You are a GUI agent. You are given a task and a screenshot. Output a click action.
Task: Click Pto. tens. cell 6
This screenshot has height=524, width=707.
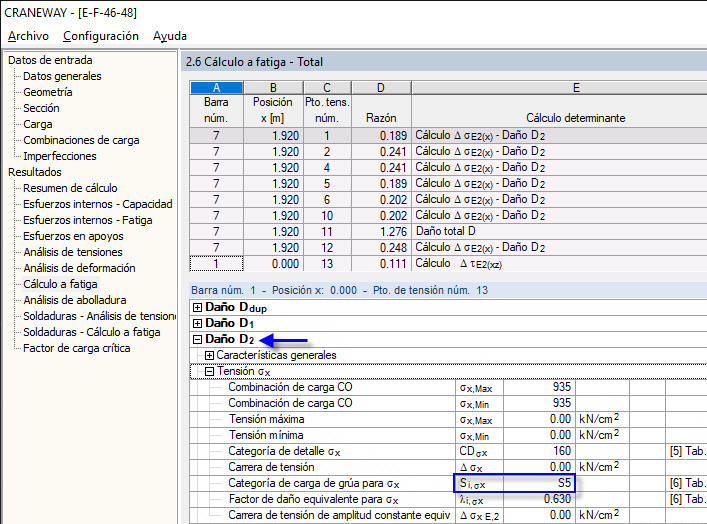(x=327, y=200)
